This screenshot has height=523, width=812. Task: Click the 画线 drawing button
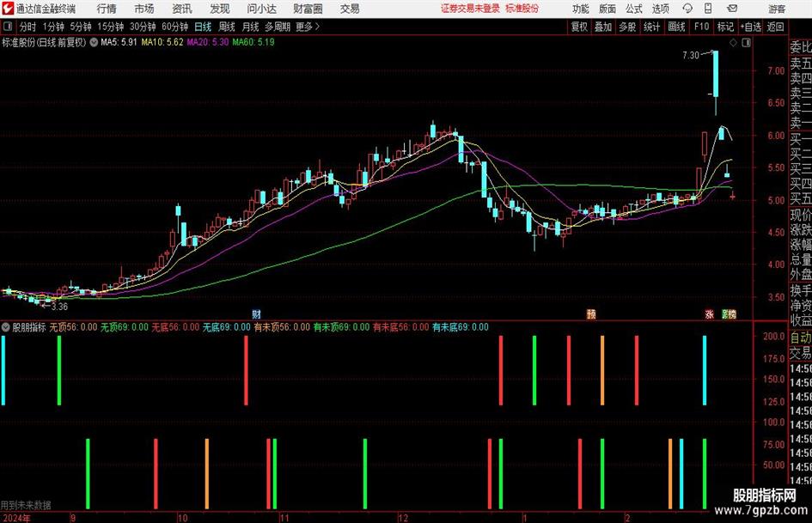[x=677, y=27]
